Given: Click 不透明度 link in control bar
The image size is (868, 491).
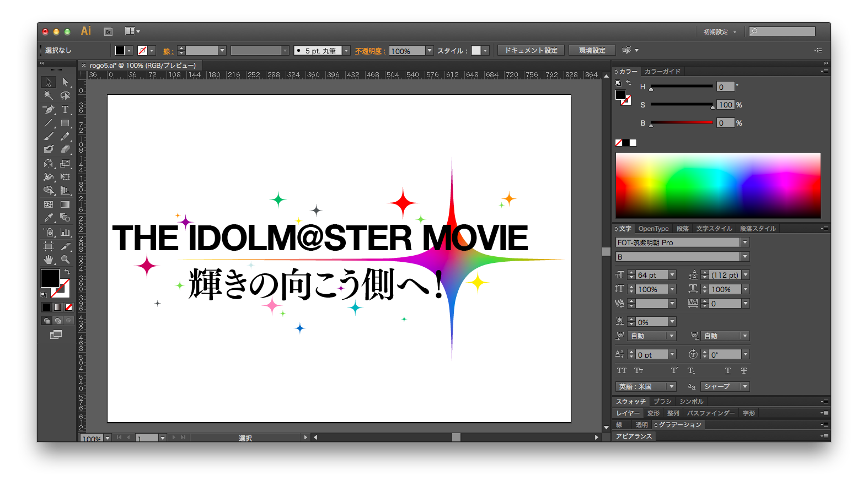Looking at the screenshot, I should [370, 51].
